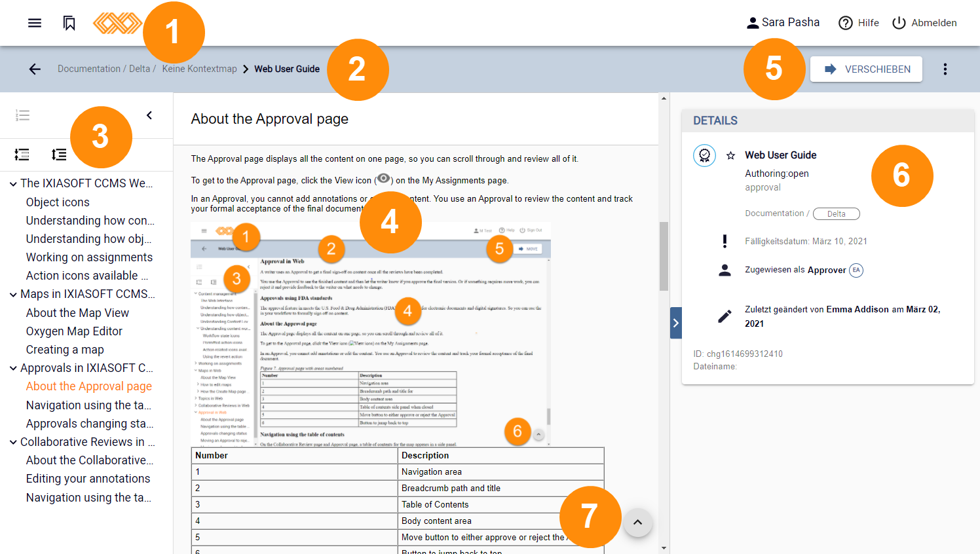This screenshot has height=554, width=980.
Task: Click the View eye icon in text
Action: tap(384, 179)
